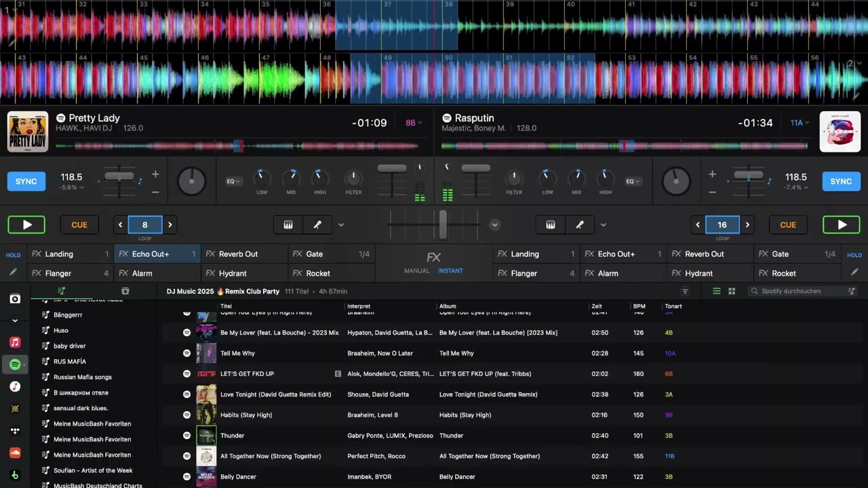This screenshot has height=488, width=868.
Task: Select the Russian Mafia songs playlist
Action: (83, 377)
